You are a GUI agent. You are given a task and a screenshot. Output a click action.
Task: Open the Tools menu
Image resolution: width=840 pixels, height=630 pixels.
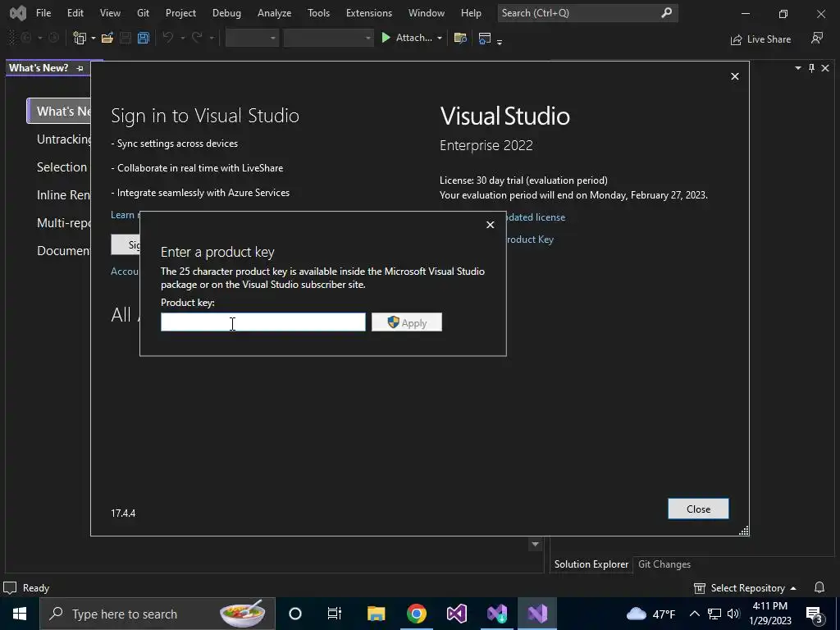[x=319, y=13]
